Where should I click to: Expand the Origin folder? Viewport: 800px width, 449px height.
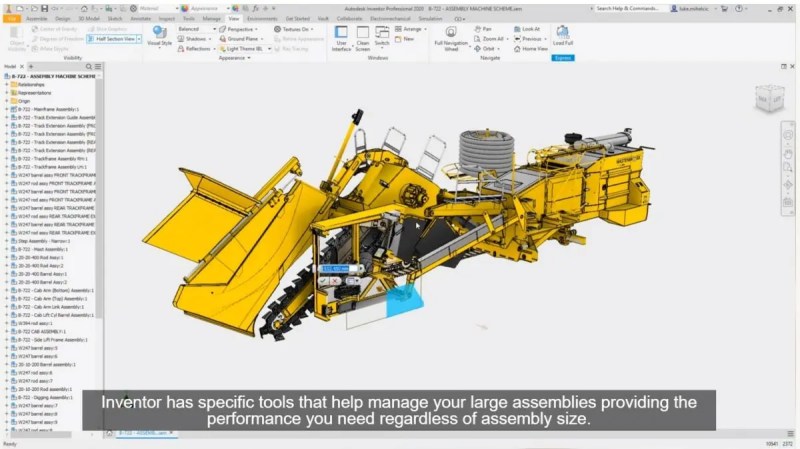coord(7,101)
